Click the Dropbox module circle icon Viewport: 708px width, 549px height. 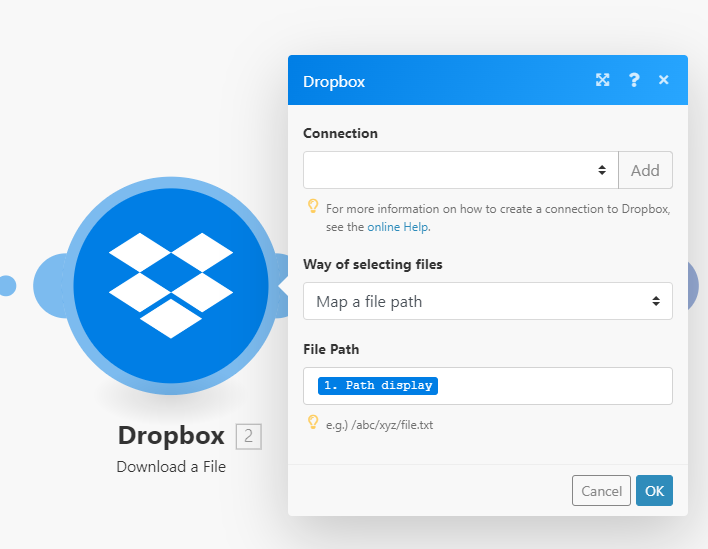tap(171, 286)
